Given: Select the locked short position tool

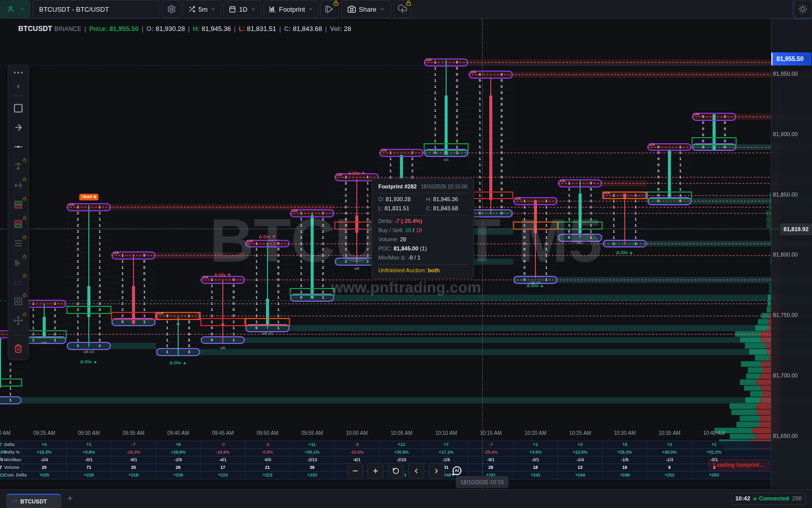Looking at the screenshot, I should point(18,224).
